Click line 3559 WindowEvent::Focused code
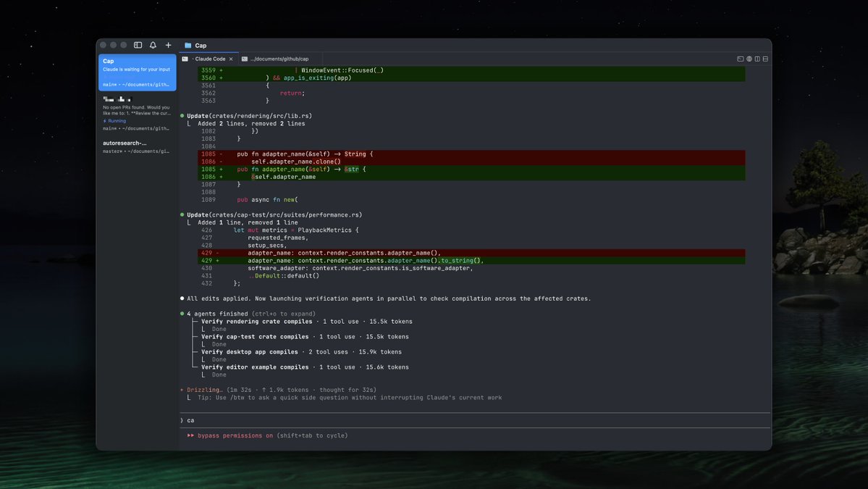Image resolution: width=868 pixels, height=489 pixels. [x=471, y=70]
